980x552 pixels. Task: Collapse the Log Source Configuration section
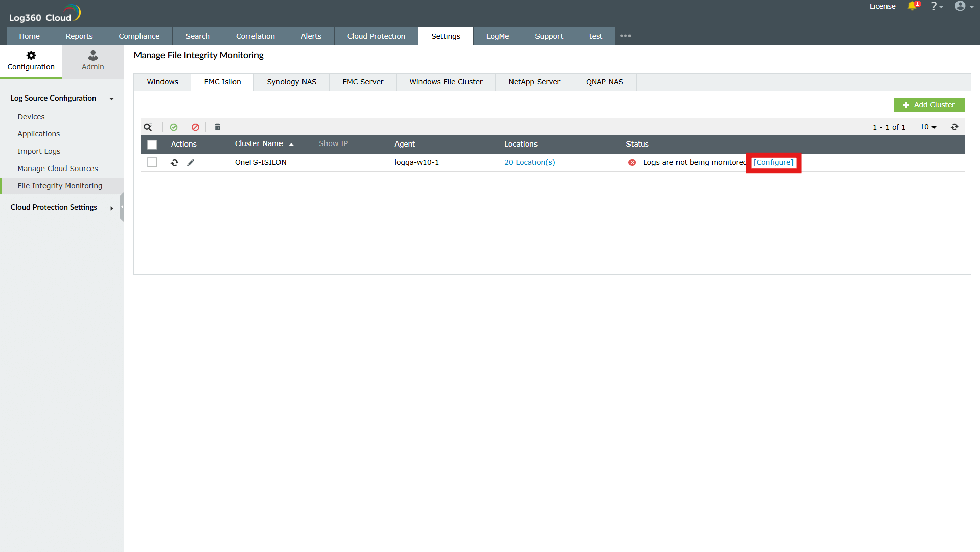coord(111,99)
